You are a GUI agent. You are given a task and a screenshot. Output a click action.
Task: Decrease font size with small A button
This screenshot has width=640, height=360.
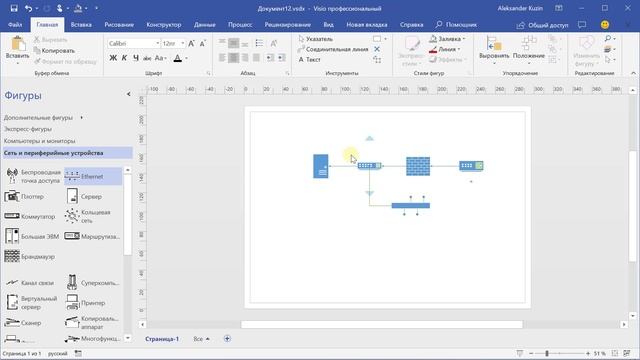click(x=203, y=43)
